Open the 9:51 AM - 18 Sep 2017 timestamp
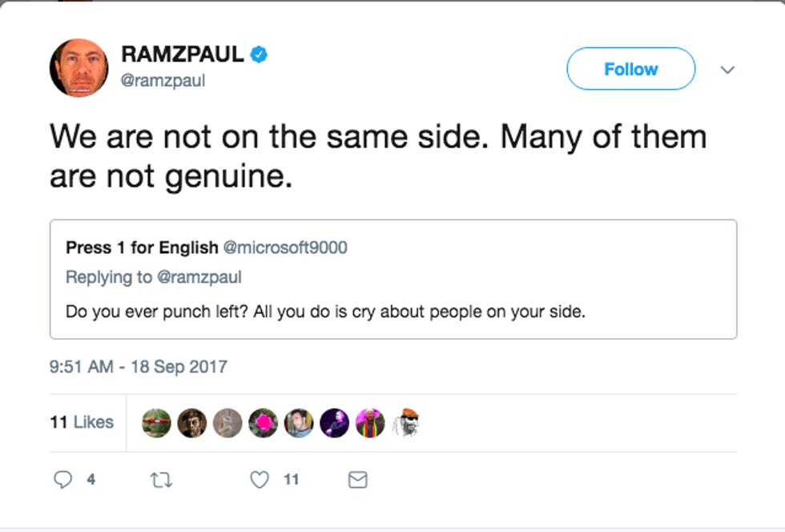The image size is (785, 532). (139, 367)
